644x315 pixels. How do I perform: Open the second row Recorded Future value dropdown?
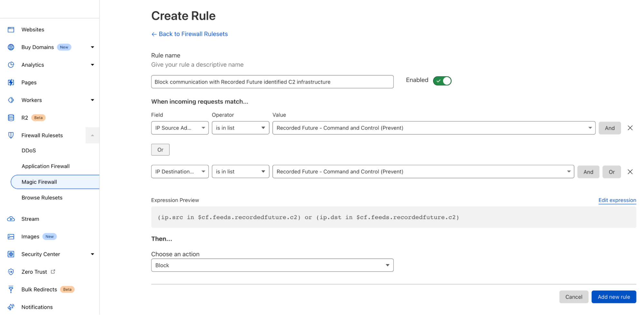tap(423, 172)
